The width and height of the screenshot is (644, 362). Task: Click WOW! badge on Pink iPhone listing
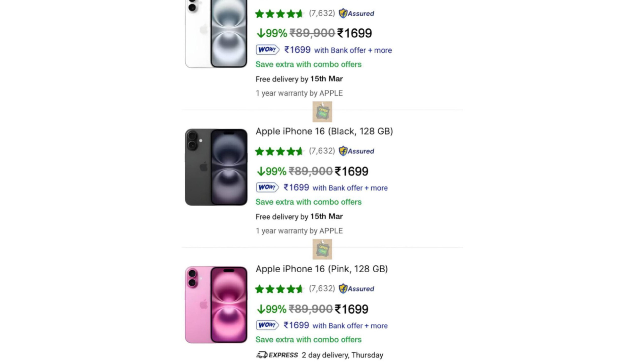coord(267,325)
